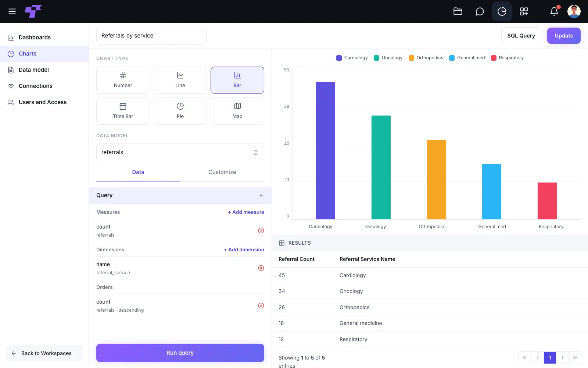Viewport: 588px width, 368px height.
Task: Click Run query
Action: (x=180, y=353)
